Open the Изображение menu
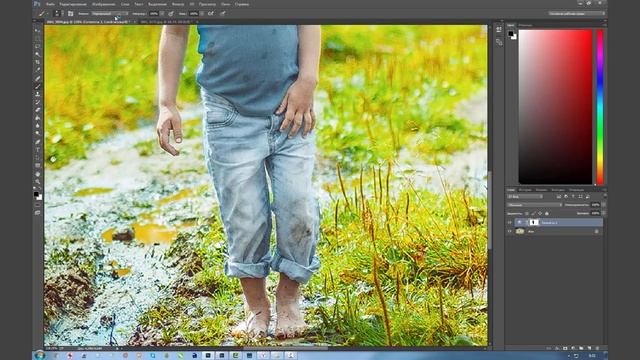The image size is (640, 360). pos(103,4)
